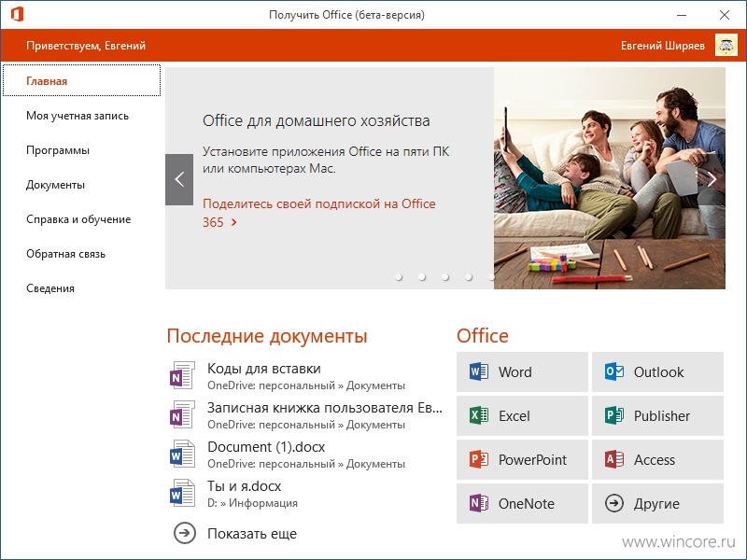This screenshot has height=560, width=747.
Task: Click the Показать еще link text
Action: [252, 534]
